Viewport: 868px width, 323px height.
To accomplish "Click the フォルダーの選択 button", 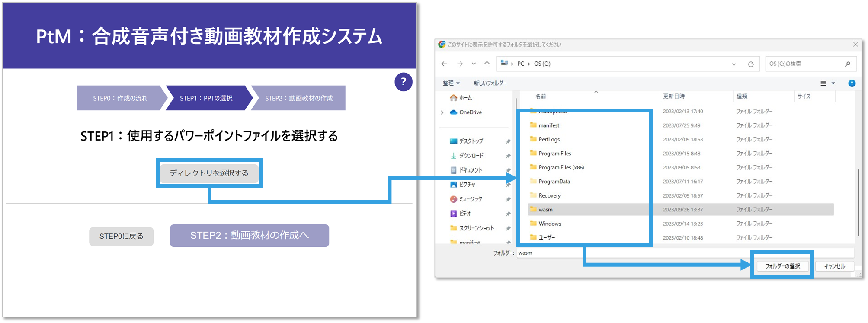I will [x=782, y=266].
